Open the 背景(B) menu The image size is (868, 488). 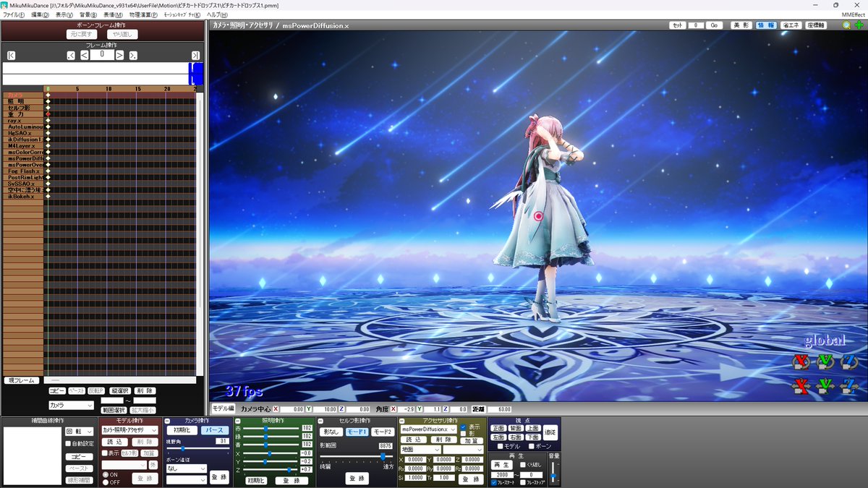[88, 14]
